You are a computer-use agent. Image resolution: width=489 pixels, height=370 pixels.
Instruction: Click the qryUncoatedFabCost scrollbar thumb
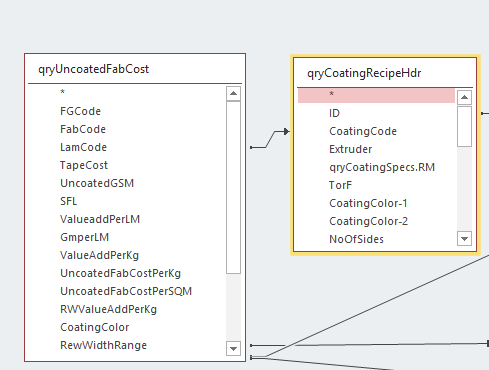click(x=233, y=188)
